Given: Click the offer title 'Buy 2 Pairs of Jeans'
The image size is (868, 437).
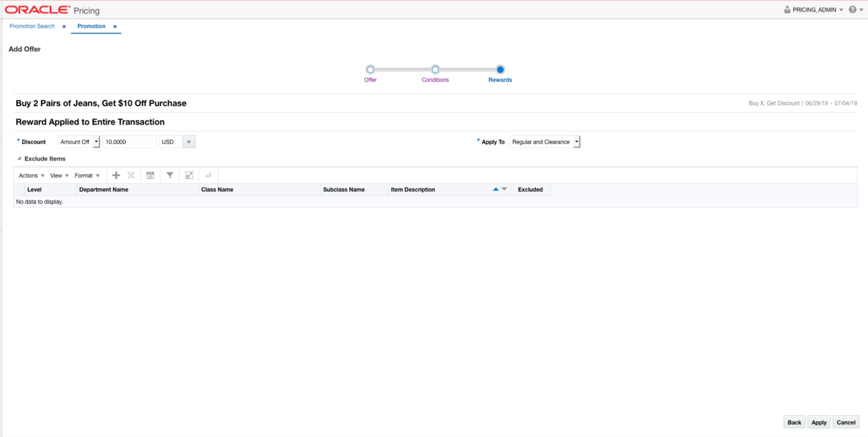Looking at the screenshot, I should [101, 103].
